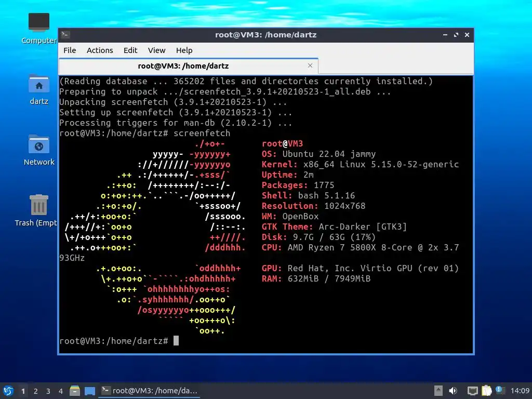Click the 'CPU: AMD Ryzen 7 5800X' line
This screenshot has height=399, width=532.
[360, 248]
